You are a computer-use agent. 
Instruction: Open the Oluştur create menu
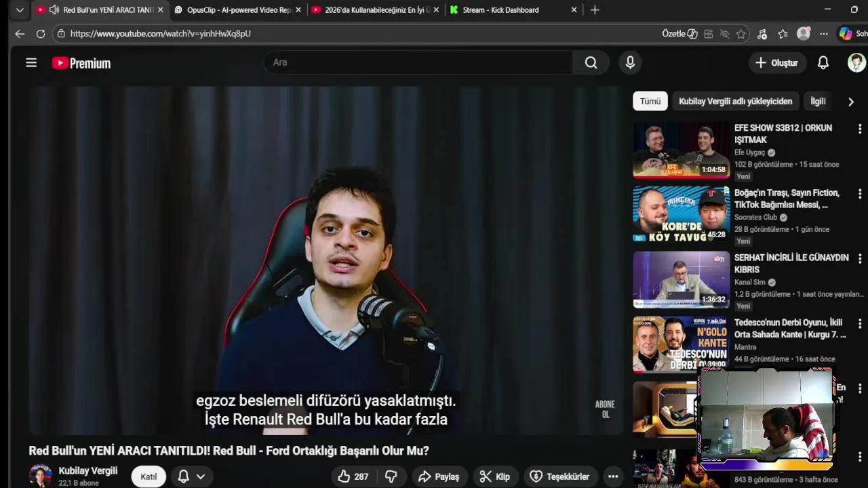point(776,62)
